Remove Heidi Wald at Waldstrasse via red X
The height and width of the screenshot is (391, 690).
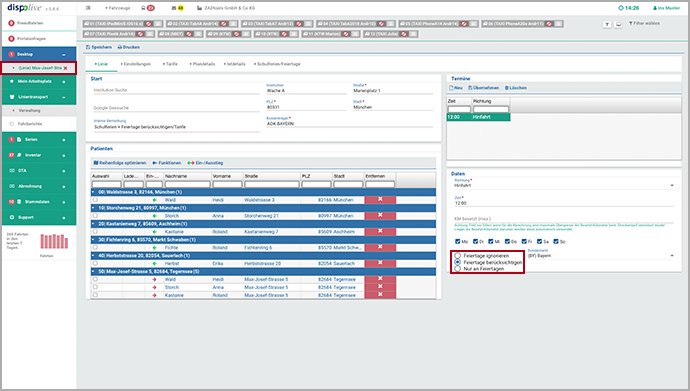coord(380,200)
